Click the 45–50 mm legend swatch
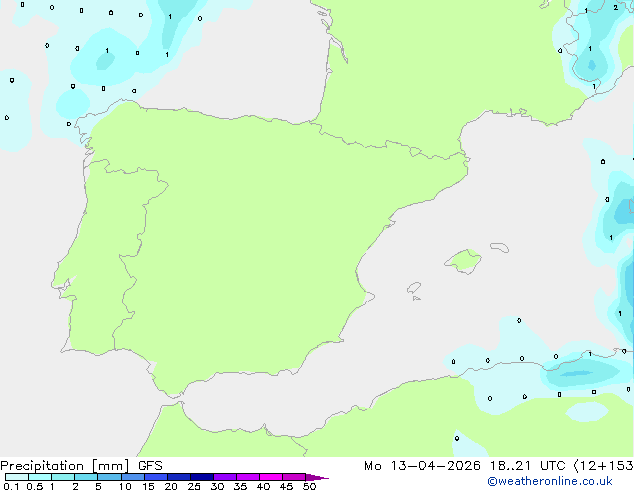 click(x=294, y=477)
